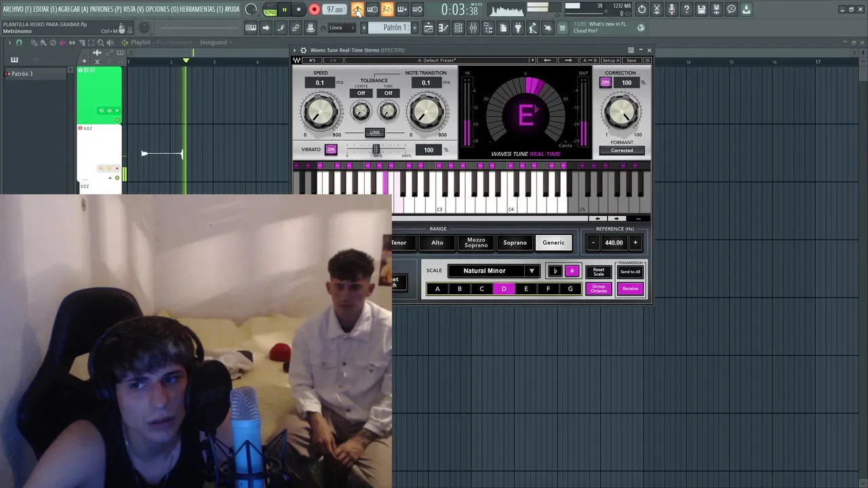
Task: Click the one-click audio recording microphone icon
Action: coord(671,9)
